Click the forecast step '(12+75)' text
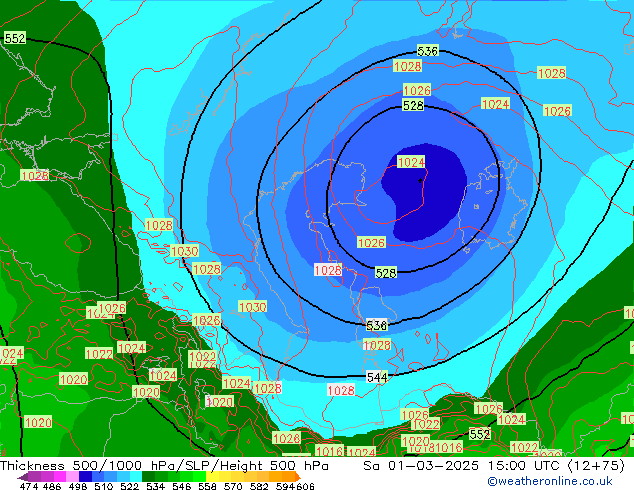This screenshot has height=490, width=634. click(596, 465)
